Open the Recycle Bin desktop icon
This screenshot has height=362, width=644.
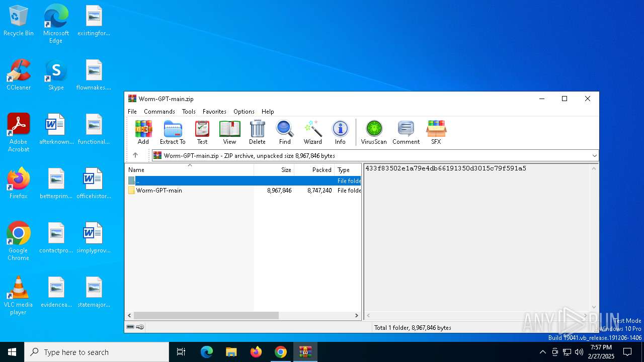(19, 21)
